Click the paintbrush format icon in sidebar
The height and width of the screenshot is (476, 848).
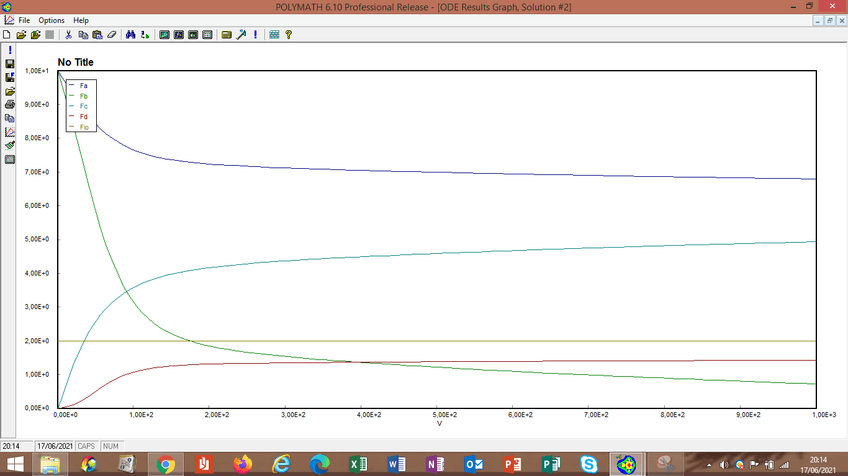(x=10, y=145)
